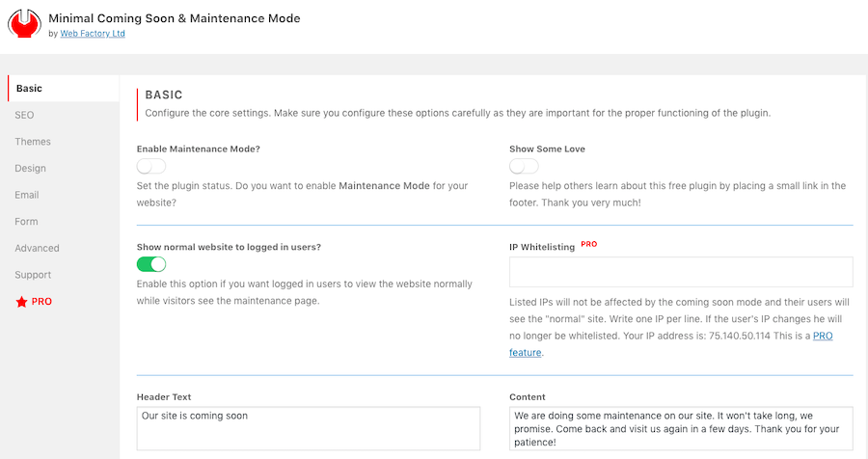Select the Form tab
The image size is (868, 459).
click(26, 222)
